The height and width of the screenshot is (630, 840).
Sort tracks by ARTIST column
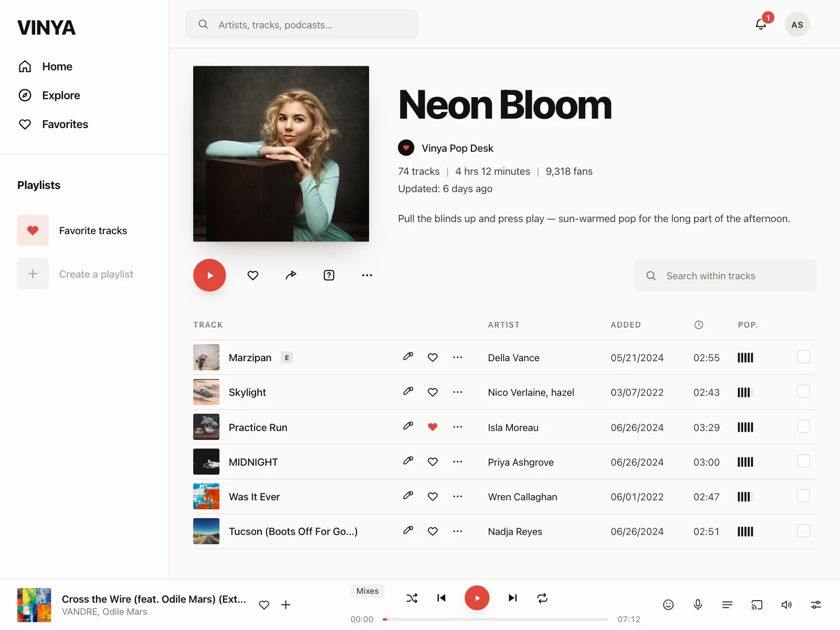tap(503, 325)
